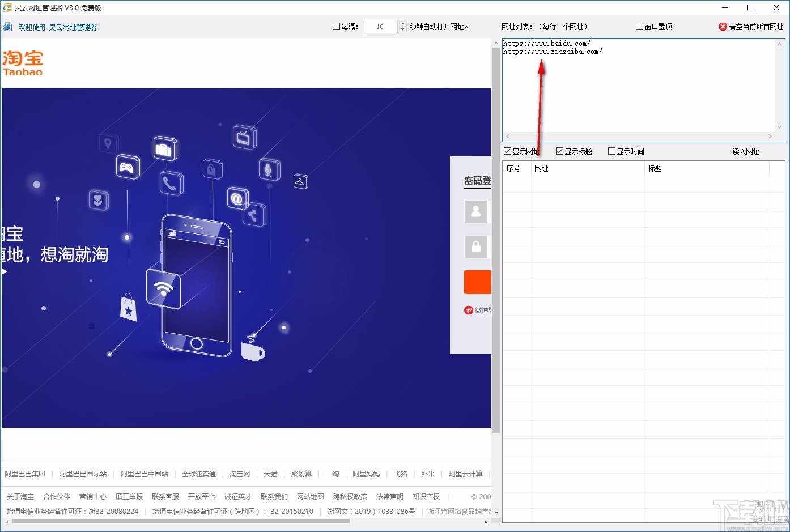This screenshot has height=532, width=790.
Task: Open the 隐私权政策 footer link
Action: point(350,496)
